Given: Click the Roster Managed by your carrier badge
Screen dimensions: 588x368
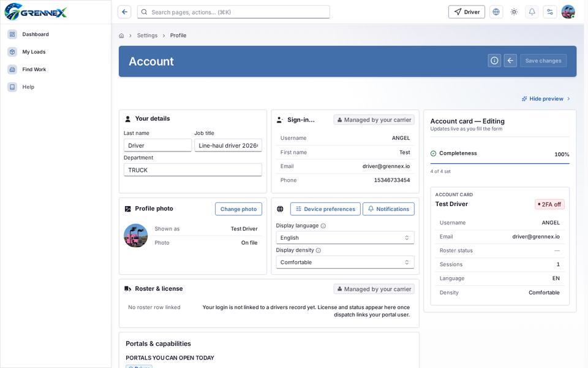Looking at the screenshot, I should (374, 289).
